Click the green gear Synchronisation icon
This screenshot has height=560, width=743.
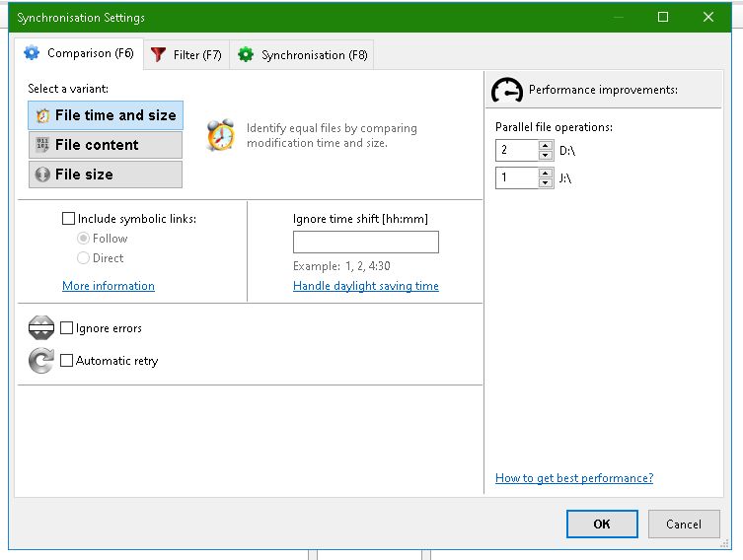pyautogui.click(x=246, y=55)
